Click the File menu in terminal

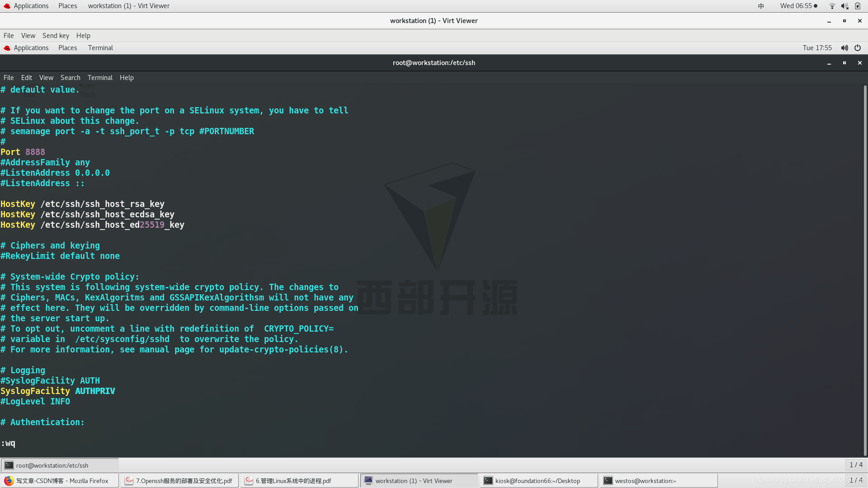pyautogui.click(x=9, y=77)
